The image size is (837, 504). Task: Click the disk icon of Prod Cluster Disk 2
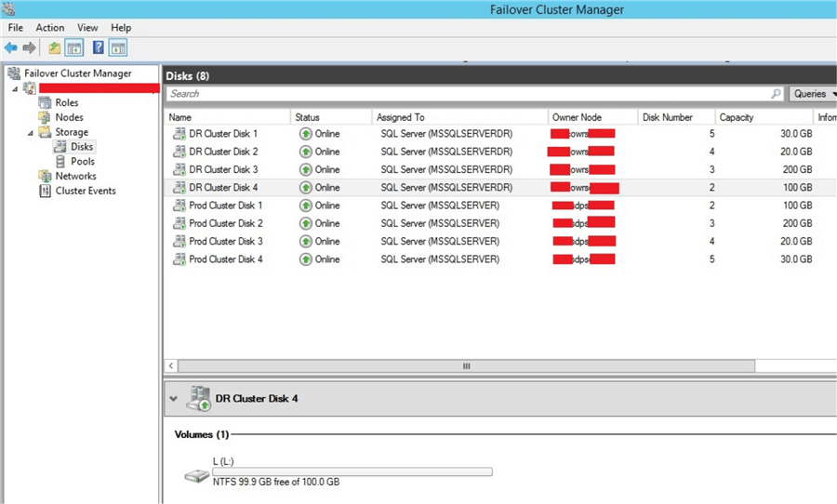pyautogui.click(x=179, y=223)
